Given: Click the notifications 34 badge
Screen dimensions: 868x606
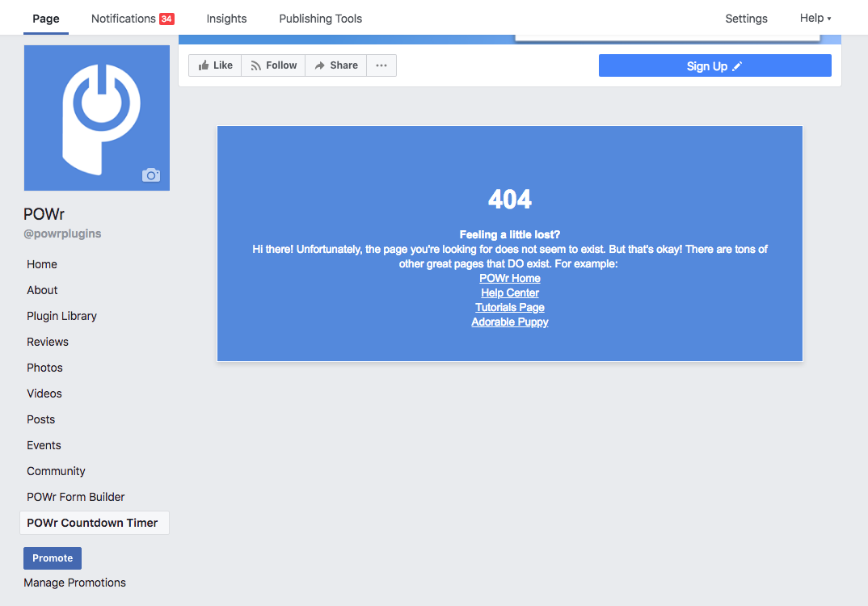Looking at the screenshot, I should click(x=166, y=19).
